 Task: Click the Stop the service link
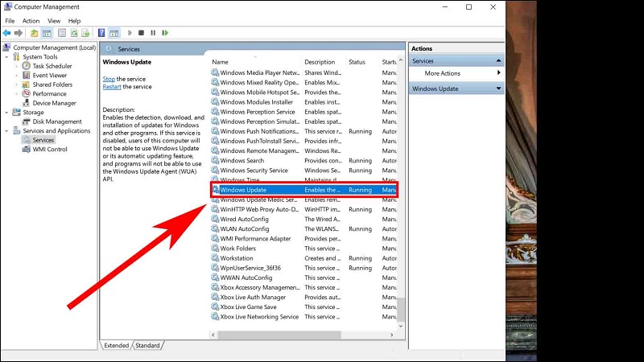coord(109,79)
